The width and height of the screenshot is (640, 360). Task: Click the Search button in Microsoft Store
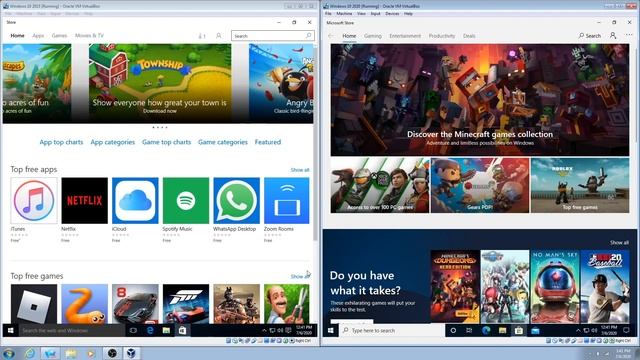tap(590, 36)
